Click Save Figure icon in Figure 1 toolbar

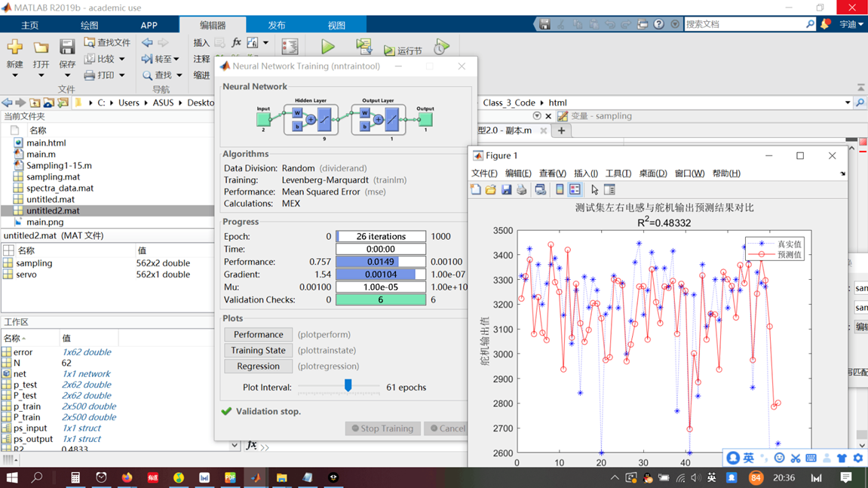point(506,189)
